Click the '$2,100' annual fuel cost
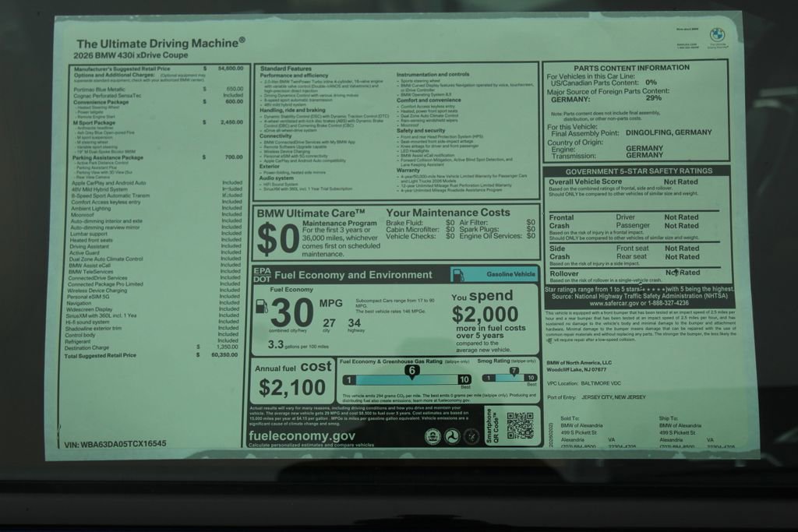 (291, 388)
